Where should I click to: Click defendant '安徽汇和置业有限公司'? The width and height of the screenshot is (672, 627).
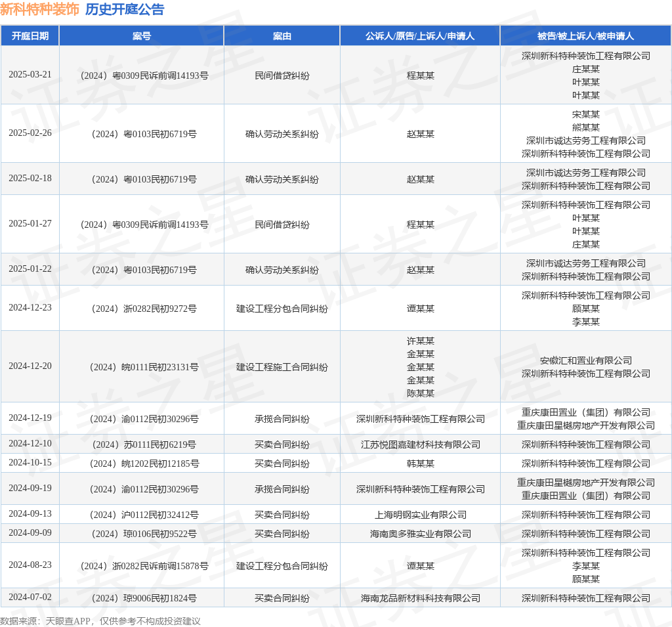(586, 360)
